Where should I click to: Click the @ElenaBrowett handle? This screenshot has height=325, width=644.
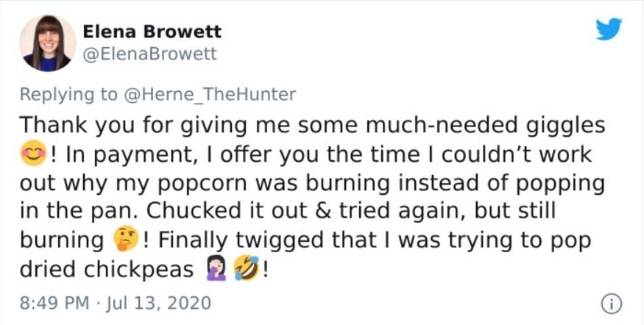coord(150,54)
